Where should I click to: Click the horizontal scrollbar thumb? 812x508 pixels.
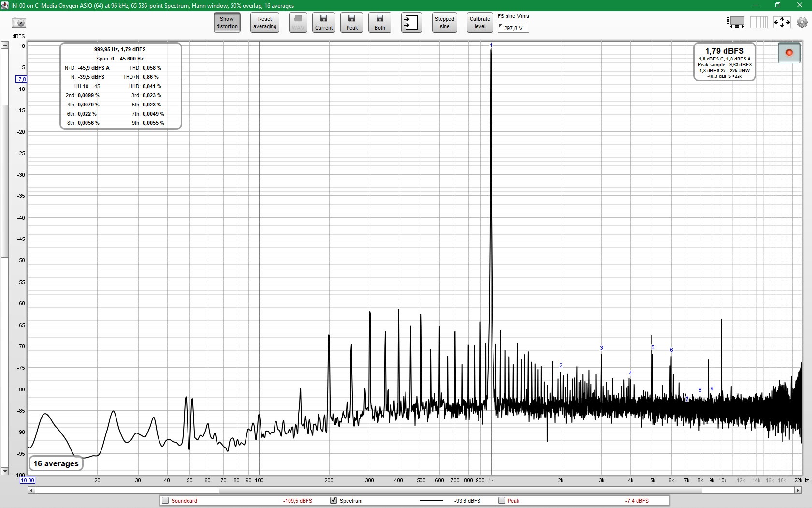click(x=460, y=490)
